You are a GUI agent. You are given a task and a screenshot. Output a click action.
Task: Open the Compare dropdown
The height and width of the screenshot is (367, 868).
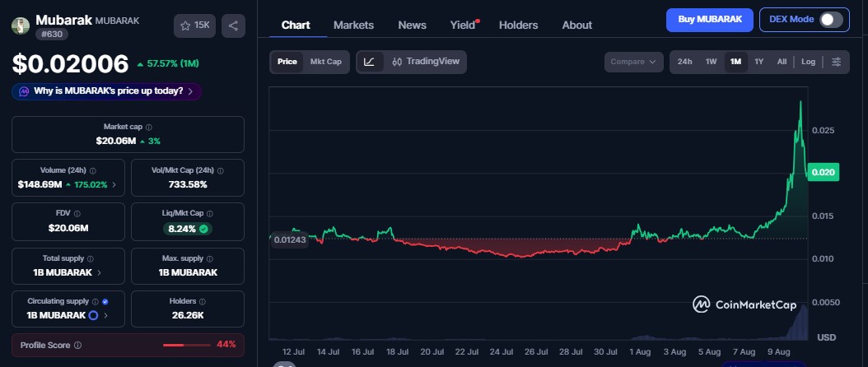(633, 62)
